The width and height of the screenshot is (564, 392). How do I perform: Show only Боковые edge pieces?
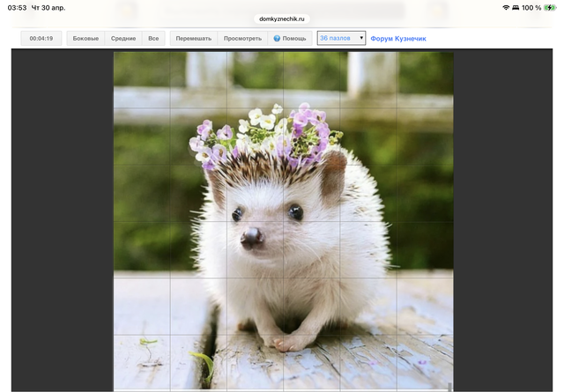[x=85, y=39]
